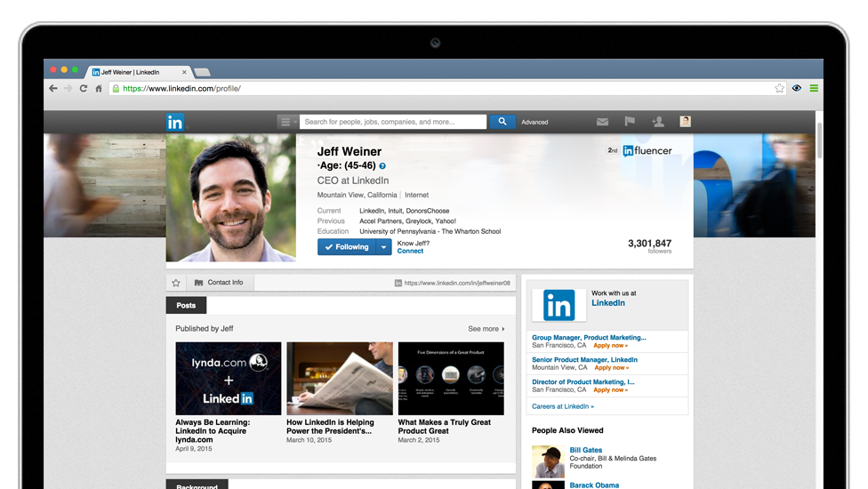Open the Contact Info tab
Viewport: 868px width, 489px height.
(x=220, y=283)
